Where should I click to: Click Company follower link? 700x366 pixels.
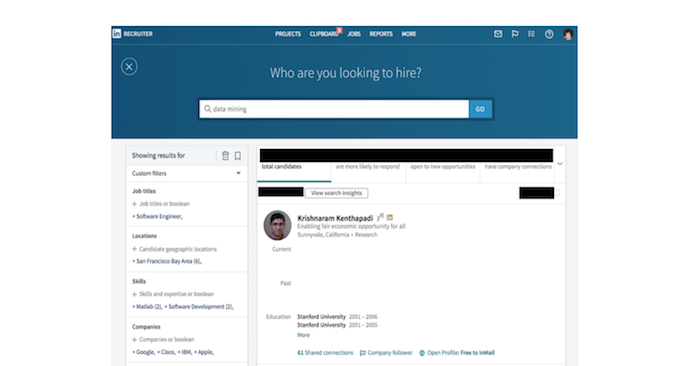click(x=390, y=353)
